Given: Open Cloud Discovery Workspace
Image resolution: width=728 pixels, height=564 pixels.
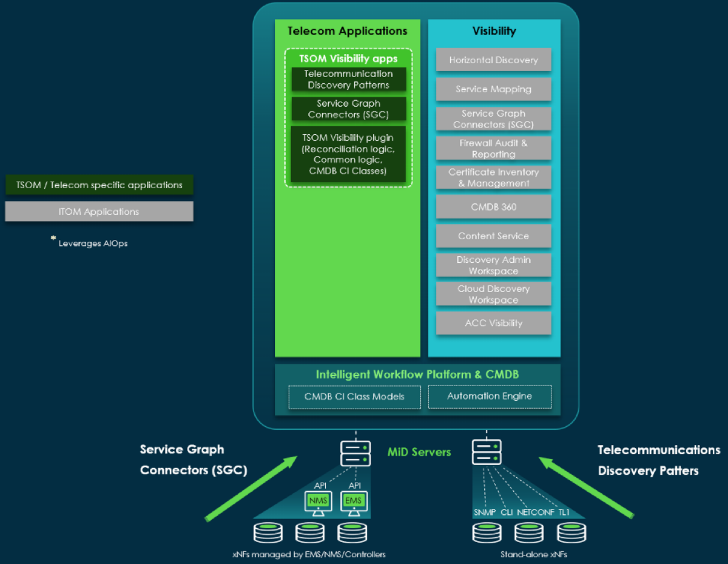Looking at the screenshot, I should coord(494,294).
